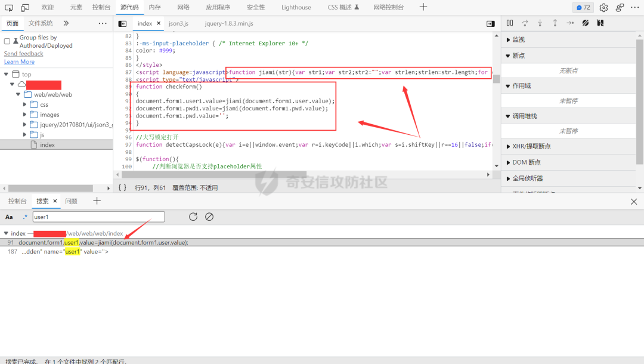This screenshot has width=644, height=364.
Task: Open search result line 187
Action: point(322,251)
